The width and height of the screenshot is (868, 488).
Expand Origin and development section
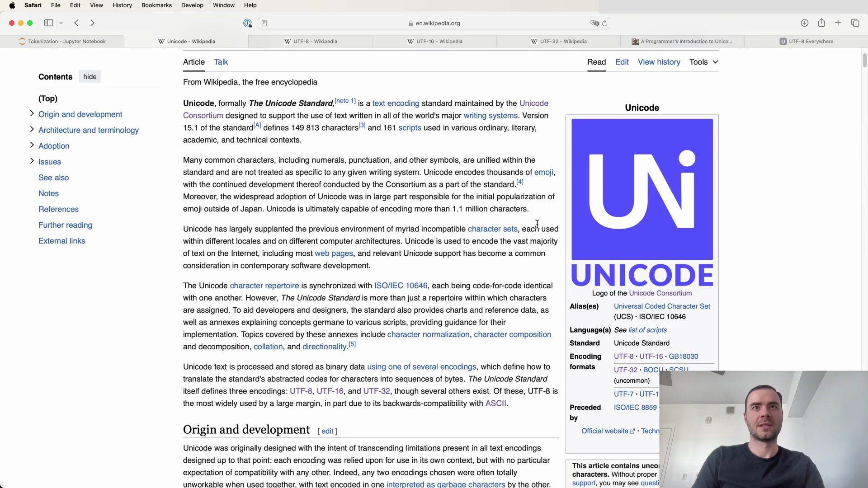pos(32,114)
